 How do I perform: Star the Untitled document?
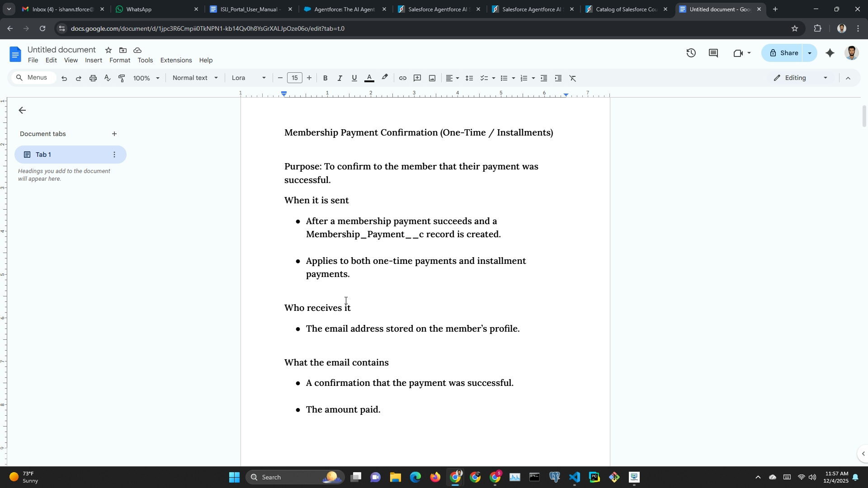[108, 50]
